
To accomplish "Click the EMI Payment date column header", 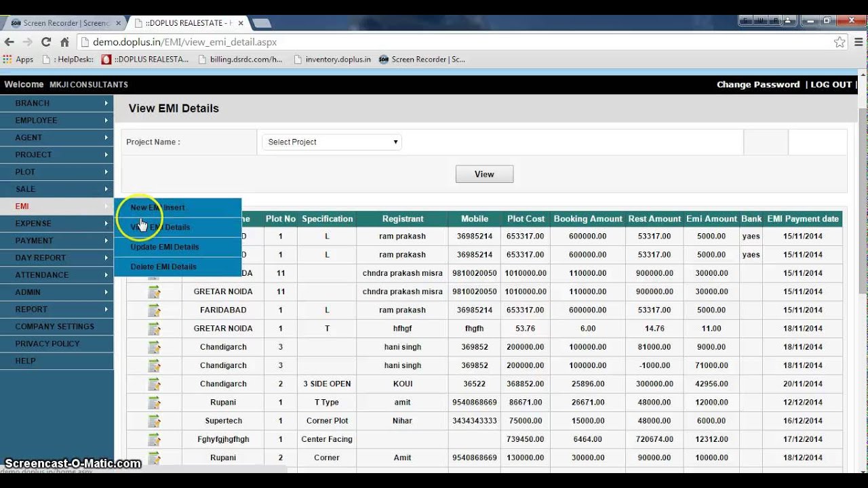I will pyautogui.click(x=803, y=219).
